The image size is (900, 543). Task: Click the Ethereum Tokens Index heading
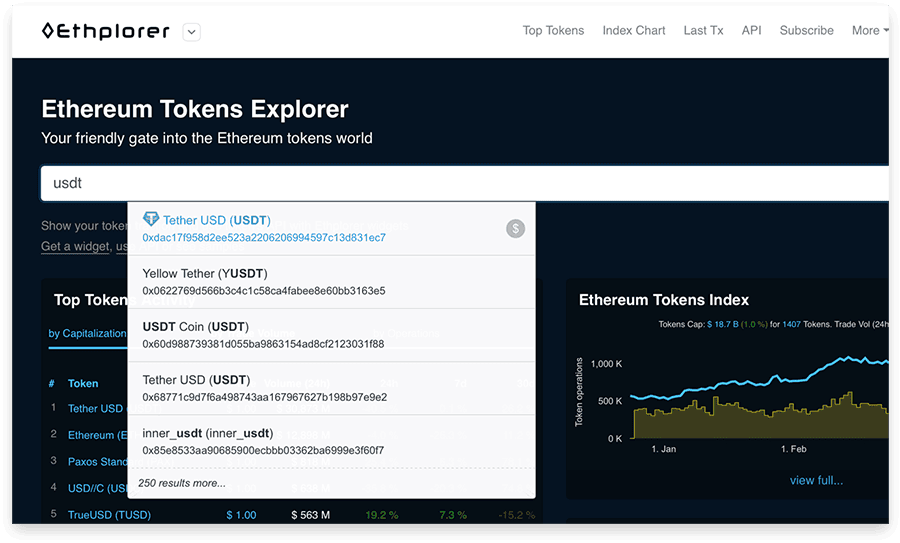click(x=664, y=300)
